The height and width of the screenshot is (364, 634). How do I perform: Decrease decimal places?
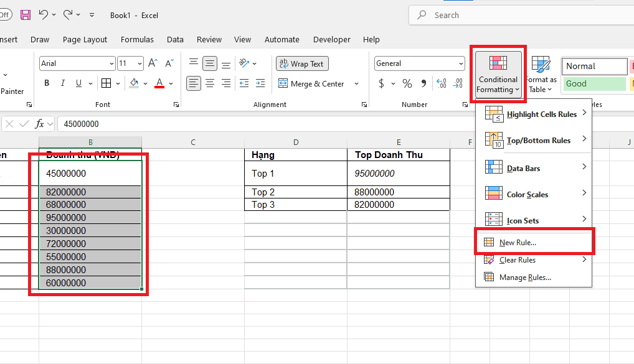click(458, 83)
